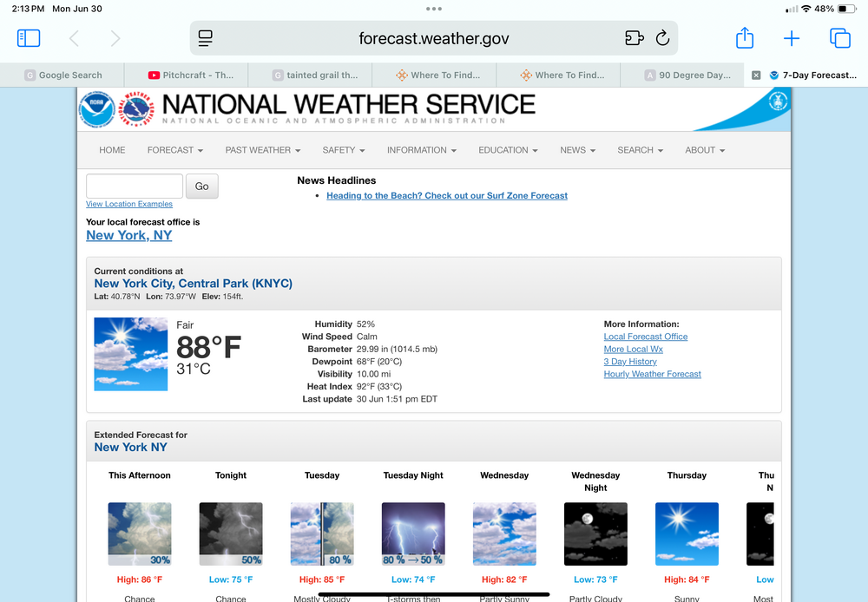
Task: Click the National Weather Service round logo
Action: 137,109
